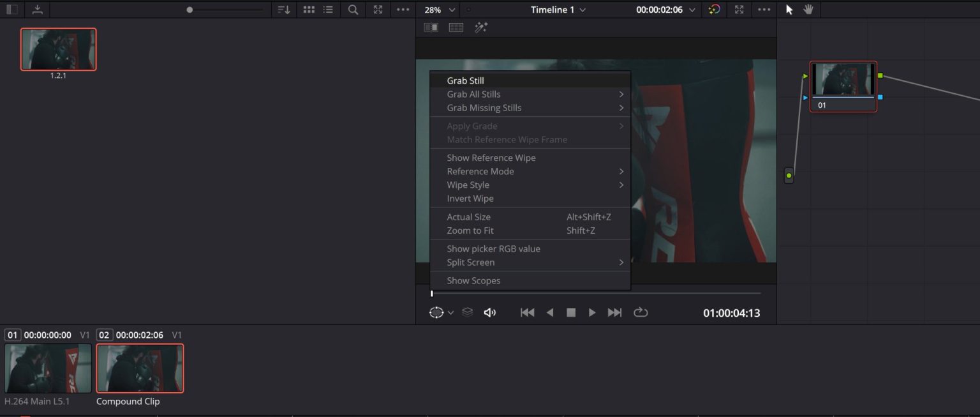The width and height of the screenshot is (980, 417).
Task: Mute the viewer audio speaker
Action: (490, 312)
